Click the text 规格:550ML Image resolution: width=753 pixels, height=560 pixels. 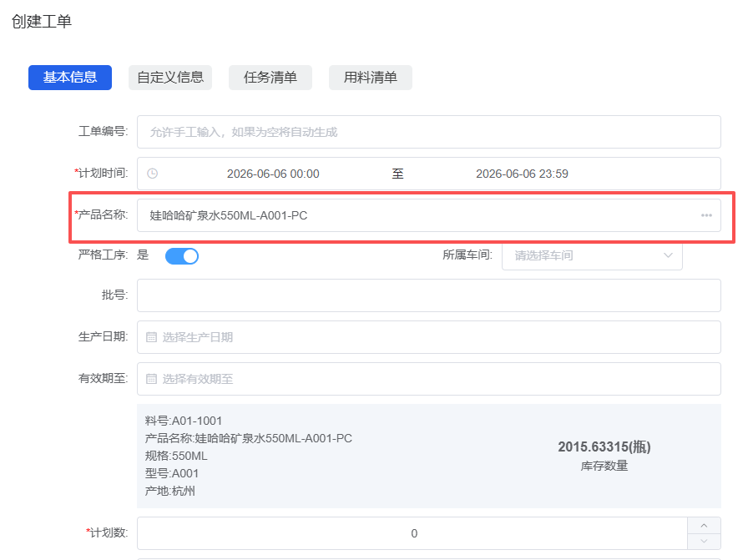point(176,457)
